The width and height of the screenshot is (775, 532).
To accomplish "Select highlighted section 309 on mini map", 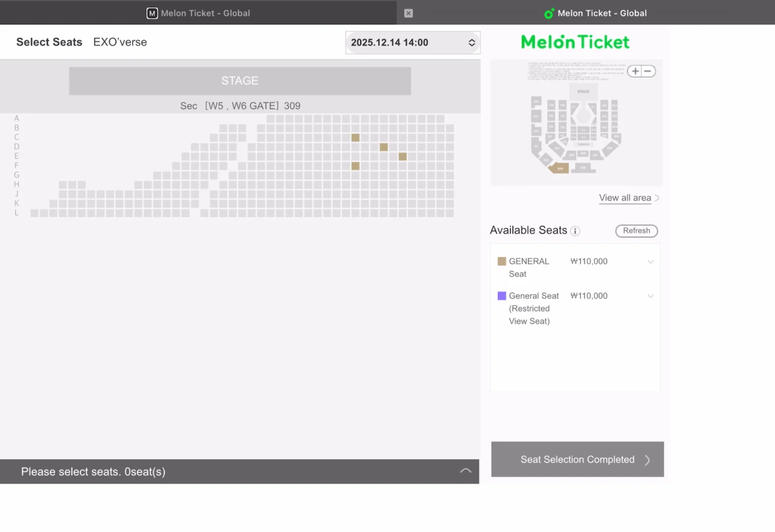I will click(x=560, y=168).
